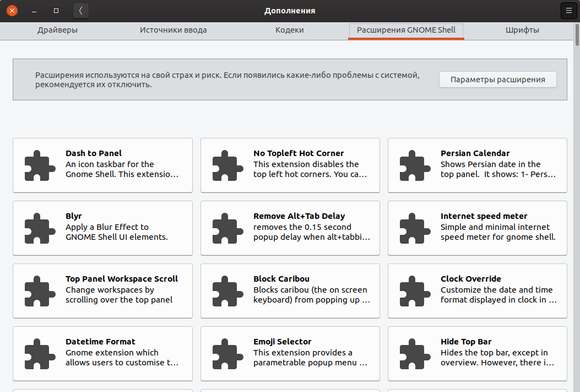Click the Emoji Selector extension icon

click(227, 354)
